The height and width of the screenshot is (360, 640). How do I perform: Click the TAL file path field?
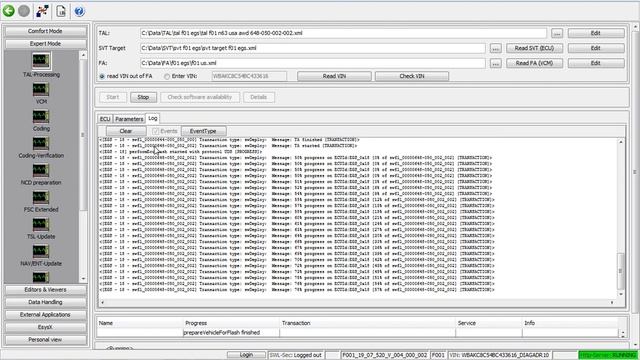[343, 33]
